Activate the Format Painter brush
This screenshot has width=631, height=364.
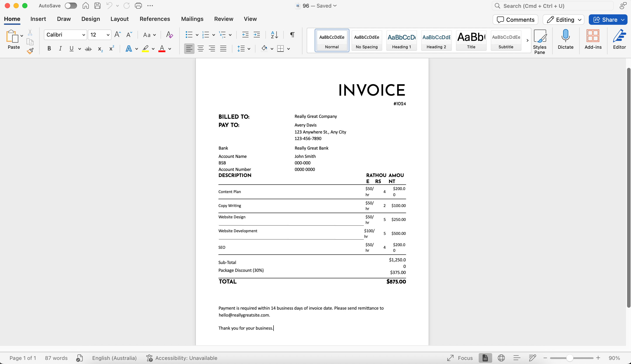click(30, 51)
